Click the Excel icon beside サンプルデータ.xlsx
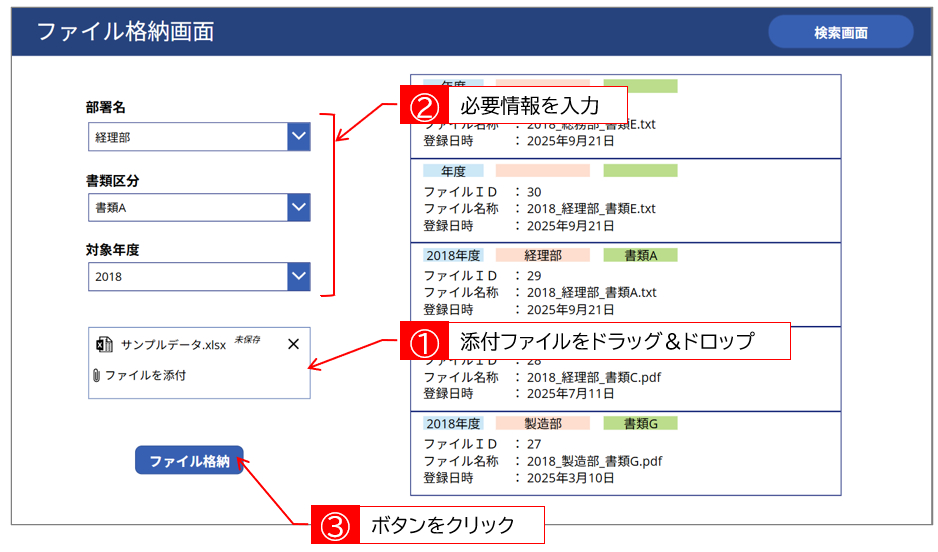The width and height of the screenshot is (938, 552). click(x=104, y=344)
